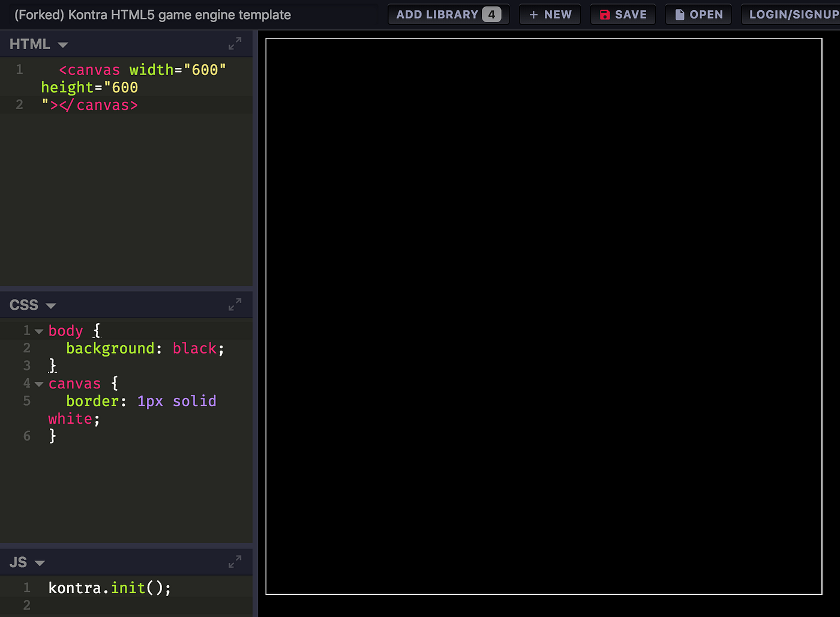Click the plus icon in New
Viewport: 840px width, 617px height.
point(533,14)
